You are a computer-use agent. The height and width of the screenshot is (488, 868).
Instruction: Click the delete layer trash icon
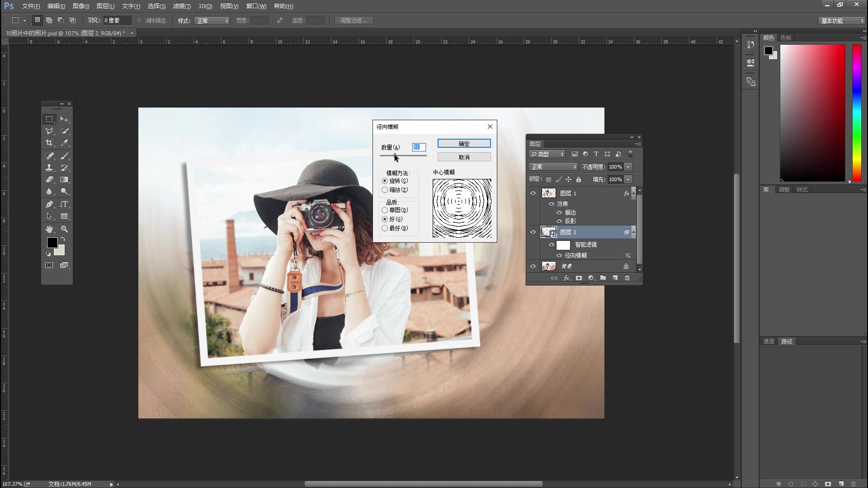coord(627,278)
